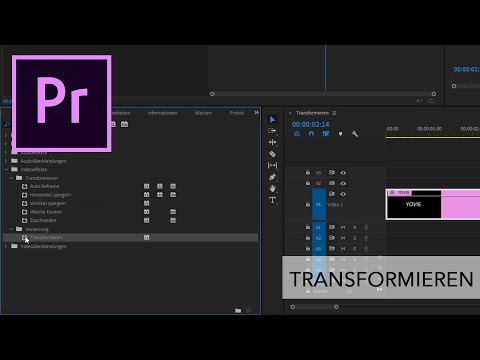Switch to the Marken tab
Viewport: 480px width, 360px height.
[203, 113]
